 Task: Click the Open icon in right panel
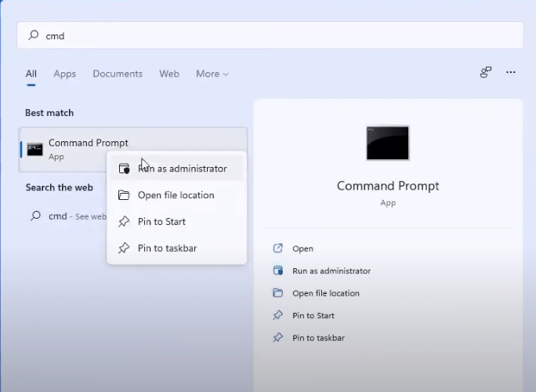click(277, 249)
